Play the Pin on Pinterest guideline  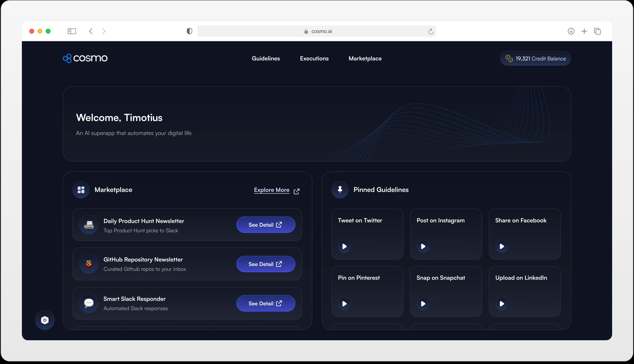[x=344, y=304]
